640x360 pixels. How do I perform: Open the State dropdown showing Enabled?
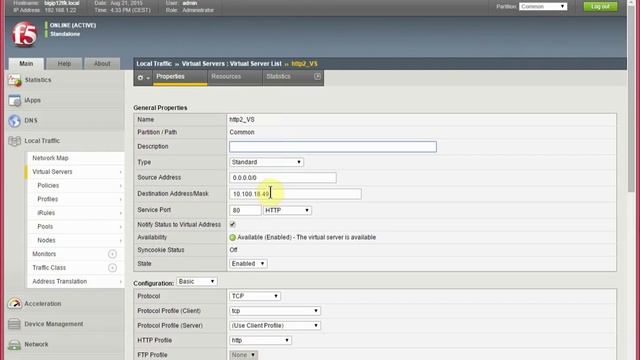[x=248, y=264]
